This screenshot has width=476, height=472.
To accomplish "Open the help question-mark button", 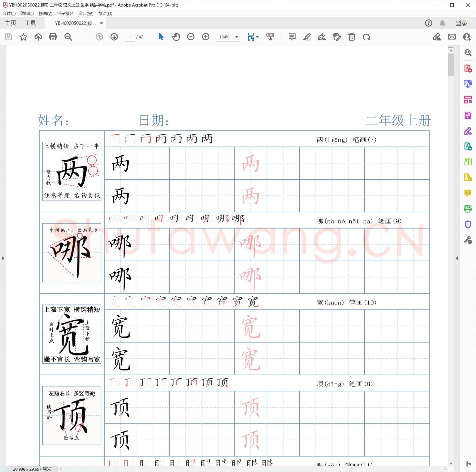I will 428,23.
